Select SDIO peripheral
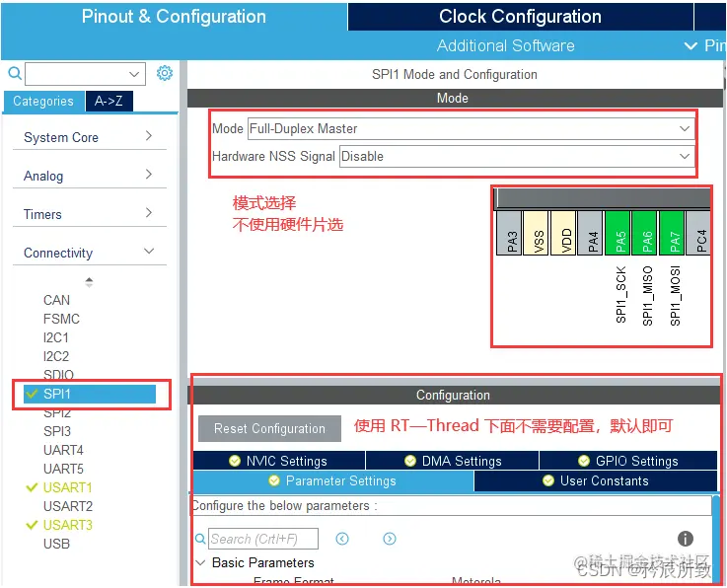Image resolution: width=727 pixels, height=588 pixels. point(58,374)
